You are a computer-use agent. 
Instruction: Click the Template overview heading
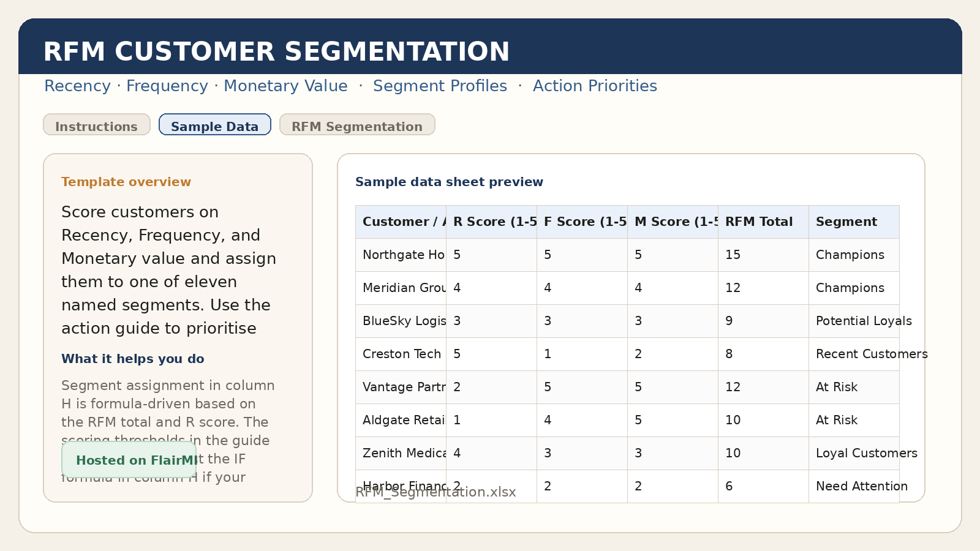[126, 182]
